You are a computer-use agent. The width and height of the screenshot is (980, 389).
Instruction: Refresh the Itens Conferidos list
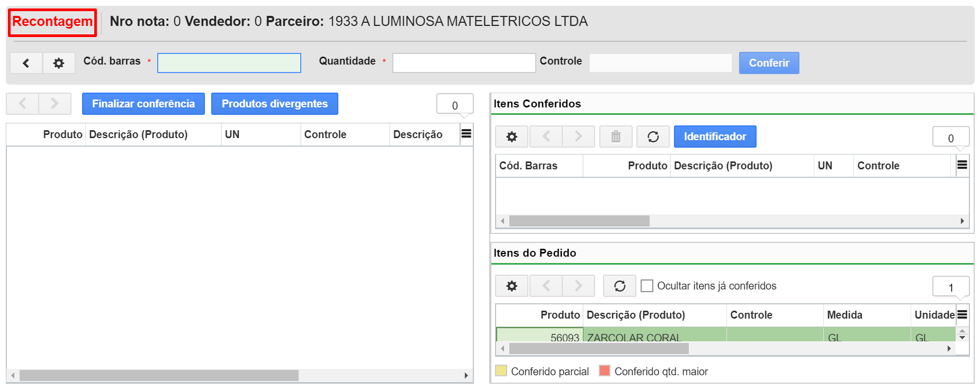653,137
